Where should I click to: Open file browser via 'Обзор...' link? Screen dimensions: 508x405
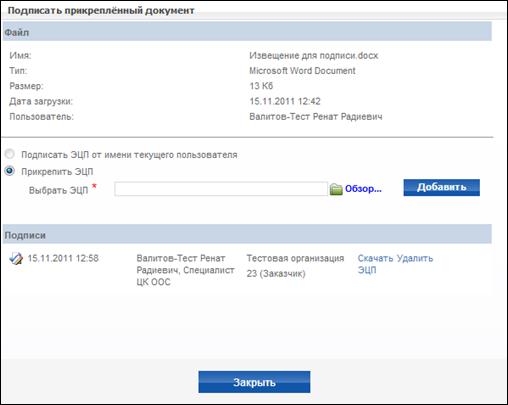click(x=363, y=189)
